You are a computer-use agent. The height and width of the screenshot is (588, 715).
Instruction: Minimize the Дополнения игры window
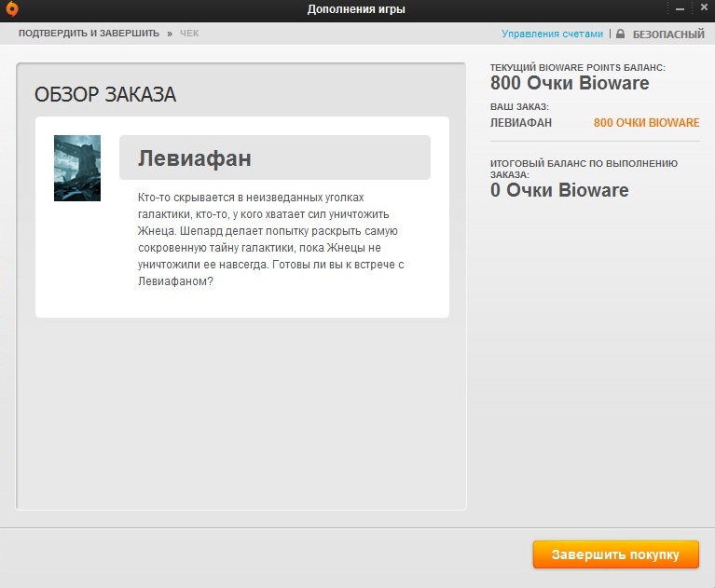pyautogui.click(x=680, y=9)
